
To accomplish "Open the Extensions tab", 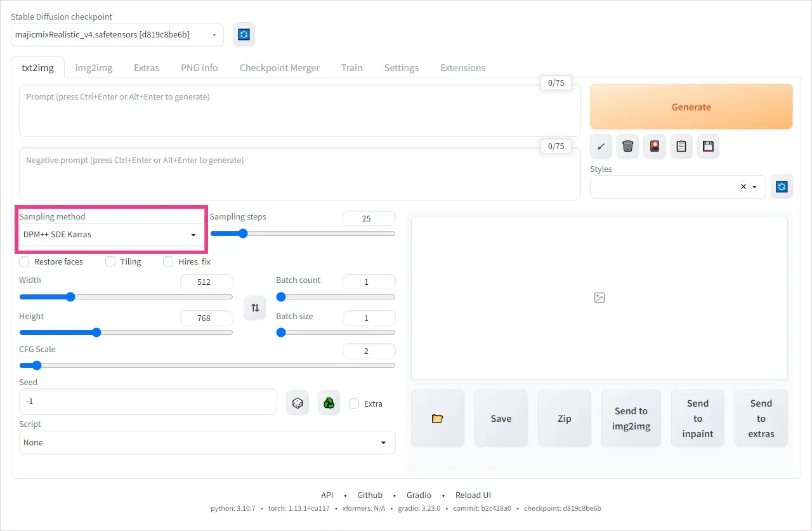I will tap(463, 68).
